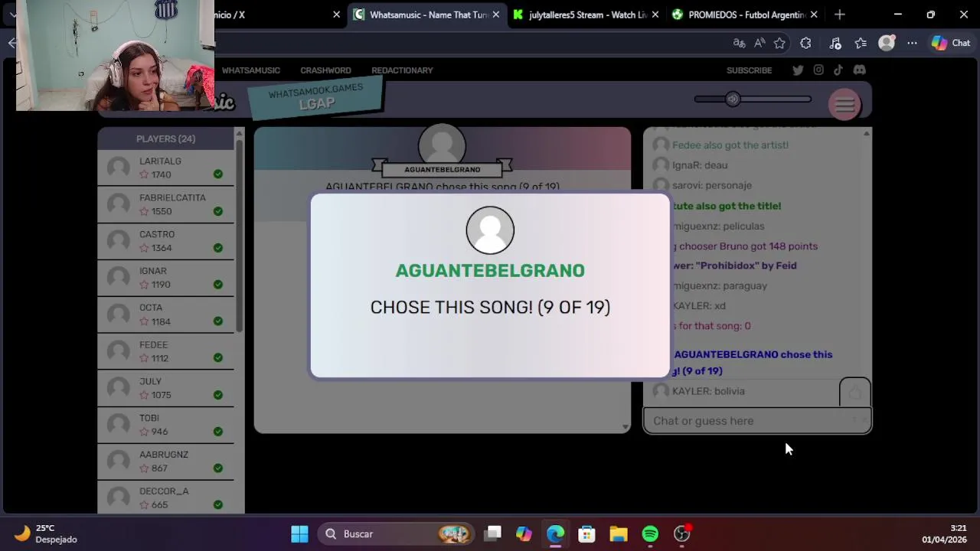The height and width of the screenshot is (551, 980).
Task: Open a new browser tab
Action: [x=840, y=15]
